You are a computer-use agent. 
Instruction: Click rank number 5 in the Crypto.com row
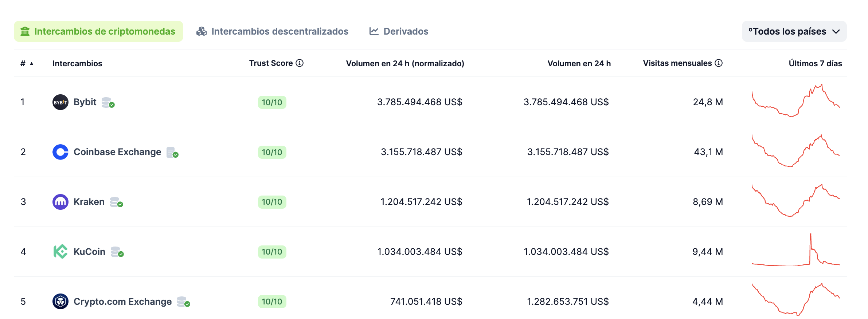tap(23, 302)
